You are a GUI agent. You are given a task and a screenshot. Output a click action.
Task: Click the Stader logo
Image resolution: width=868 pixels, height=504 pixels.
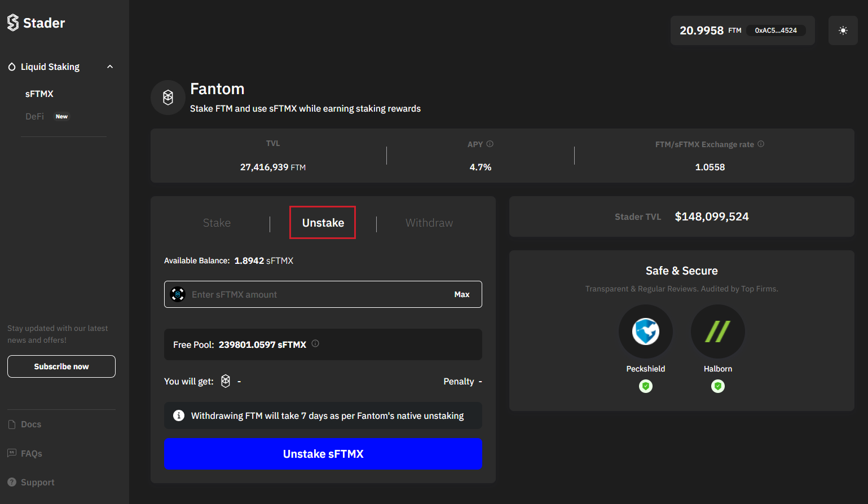pos(12,23)
